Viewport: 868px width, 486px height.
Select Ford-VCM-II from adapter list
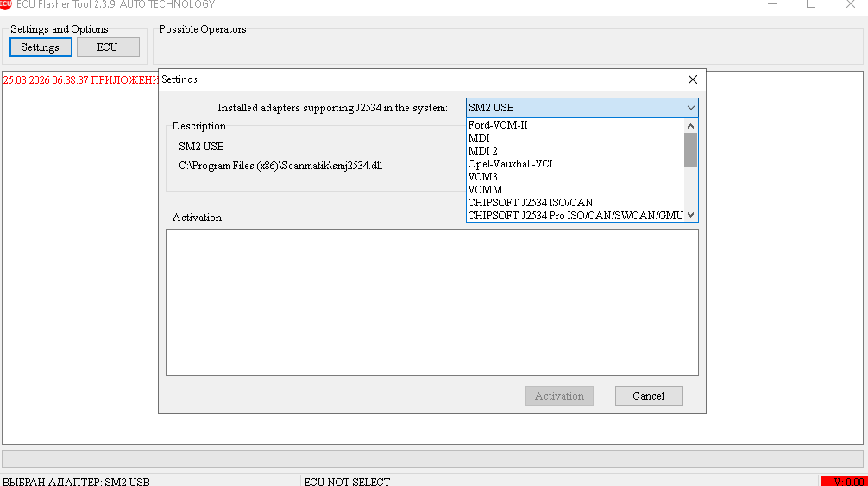pos(498,125)
